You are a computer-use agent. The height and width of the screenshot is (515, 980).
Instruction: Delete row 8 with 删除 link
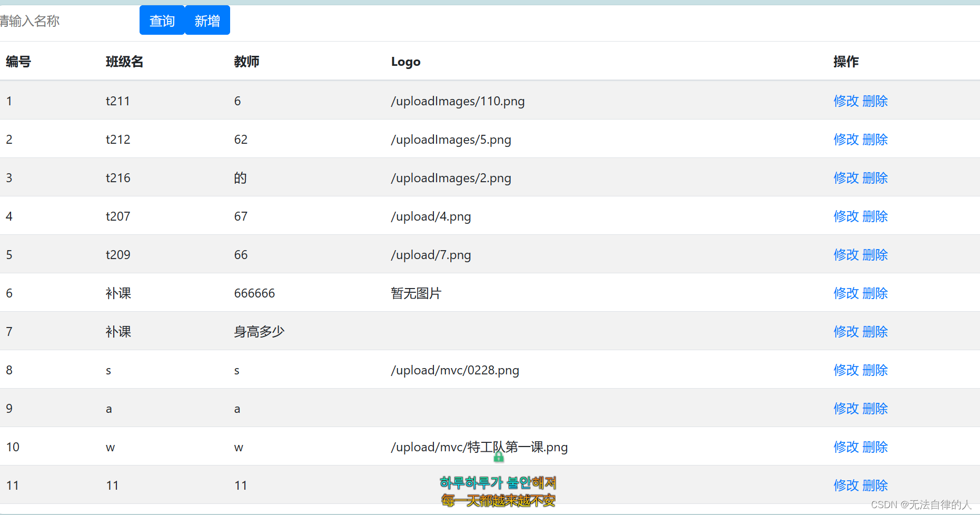[875, 370]
